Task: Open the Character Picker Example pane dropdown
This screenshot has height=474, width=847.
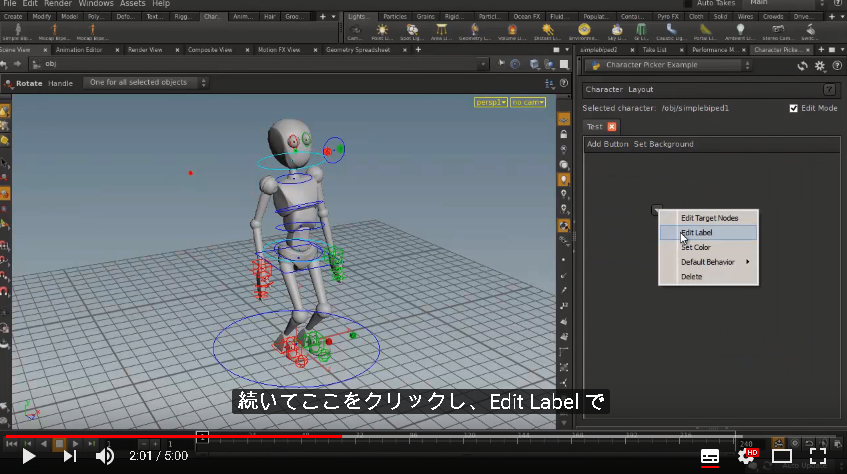Action: [x=669, y=65]
